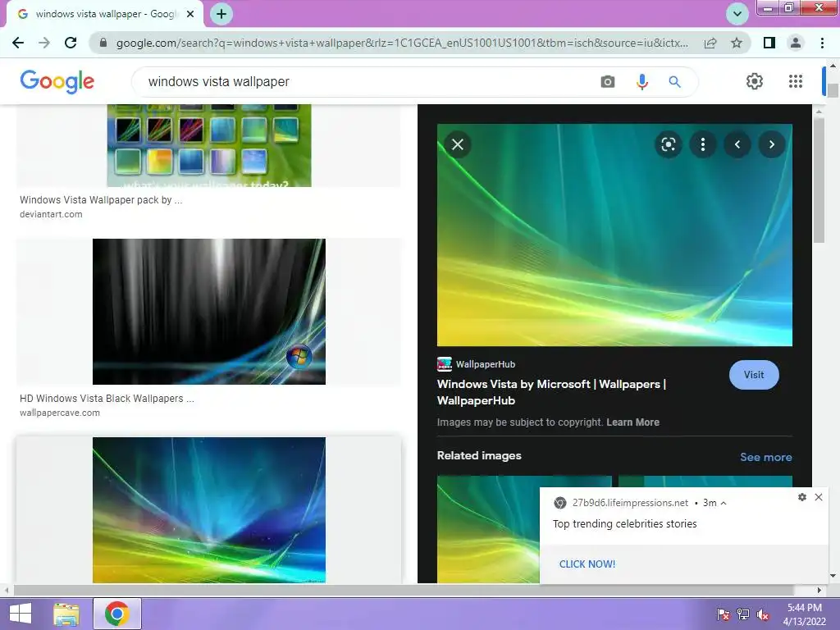
Task: Show the next image in preview
Action: pos(771,144)
